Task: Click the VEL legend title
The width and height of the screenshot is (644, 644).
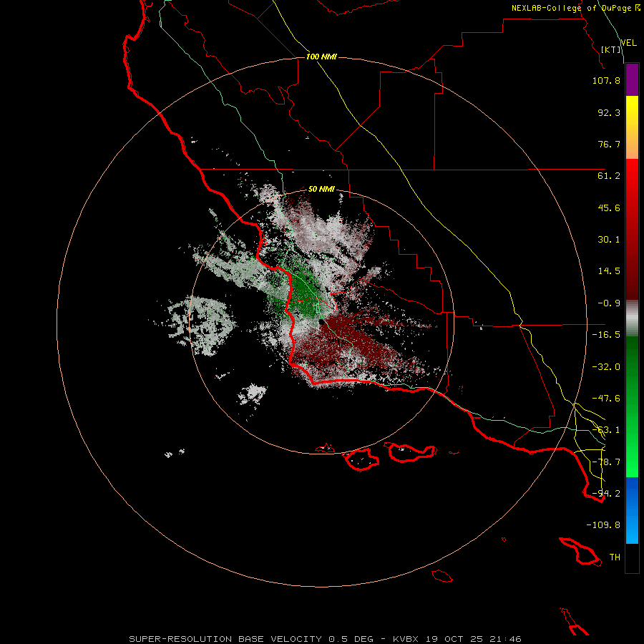Action: click(x=628, y=43)
